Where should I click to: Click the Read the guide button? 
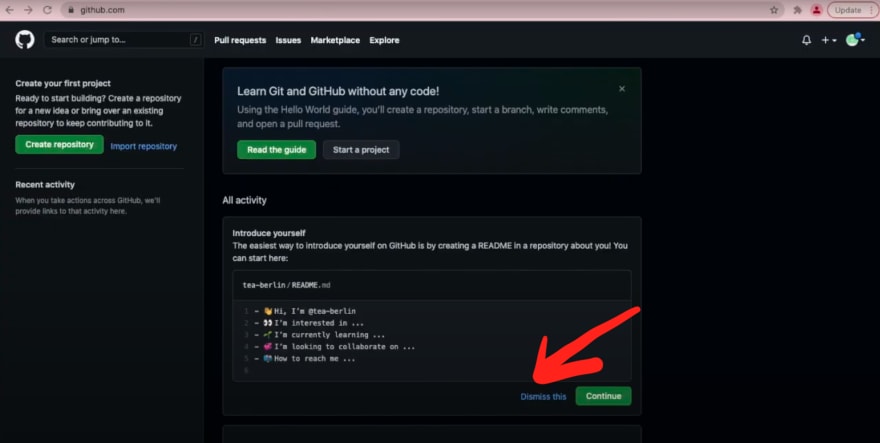pos(277,150)
